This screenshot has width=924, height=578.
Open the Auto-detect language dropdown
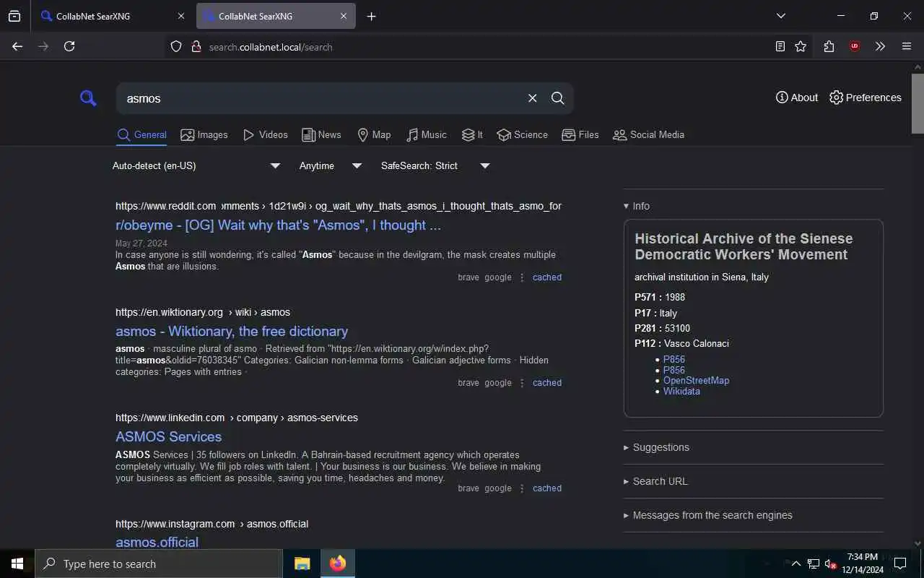[x=196, y=165]
